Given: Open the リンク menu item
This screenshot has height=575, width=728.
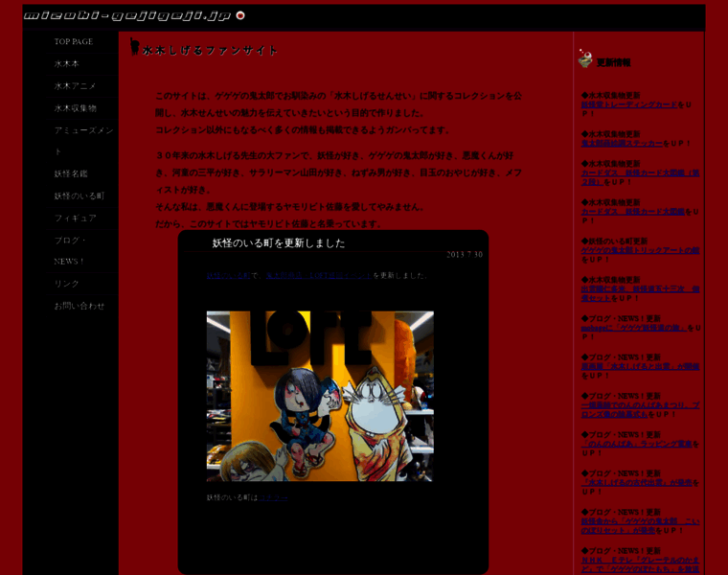Looking at the screenshot, I should pyautogui.click(x=66, y=284).
